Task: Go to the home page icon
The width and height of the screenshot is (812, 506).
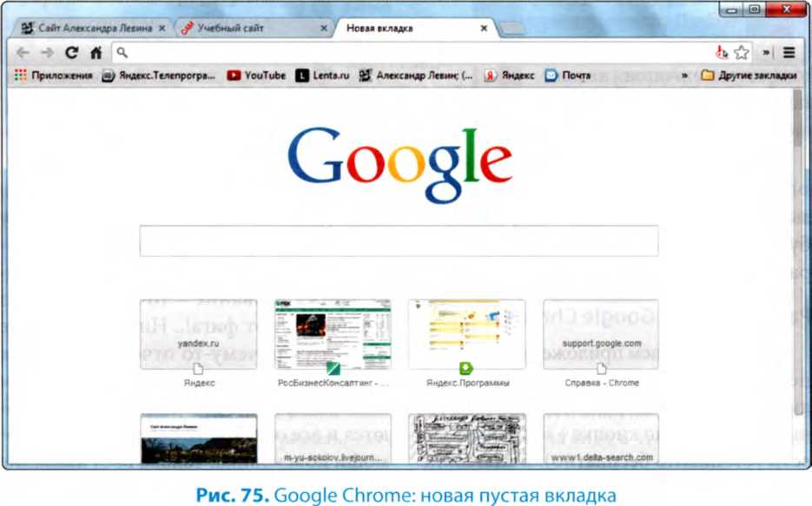Action: pyautogui.click(x=96, y=53)
